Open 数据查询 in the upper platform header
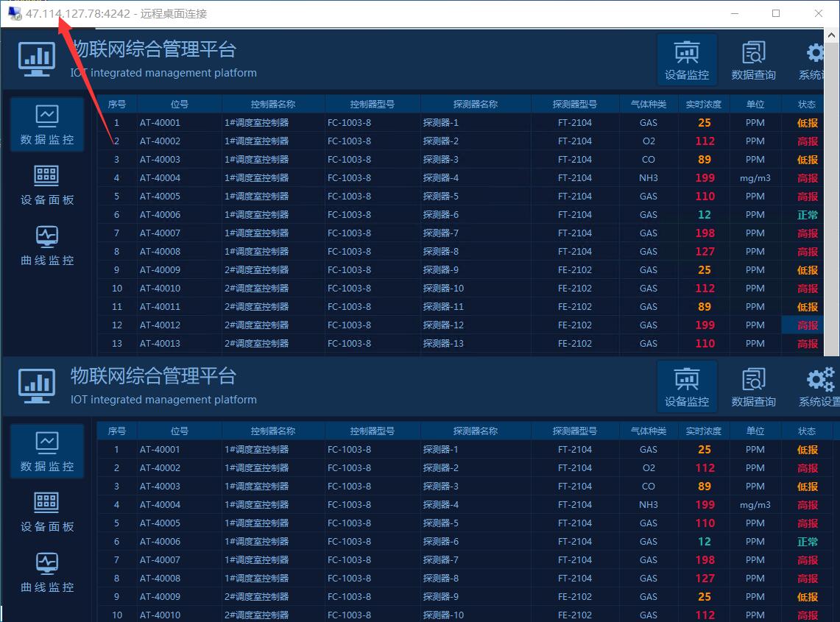 click(x=753, y=60)
